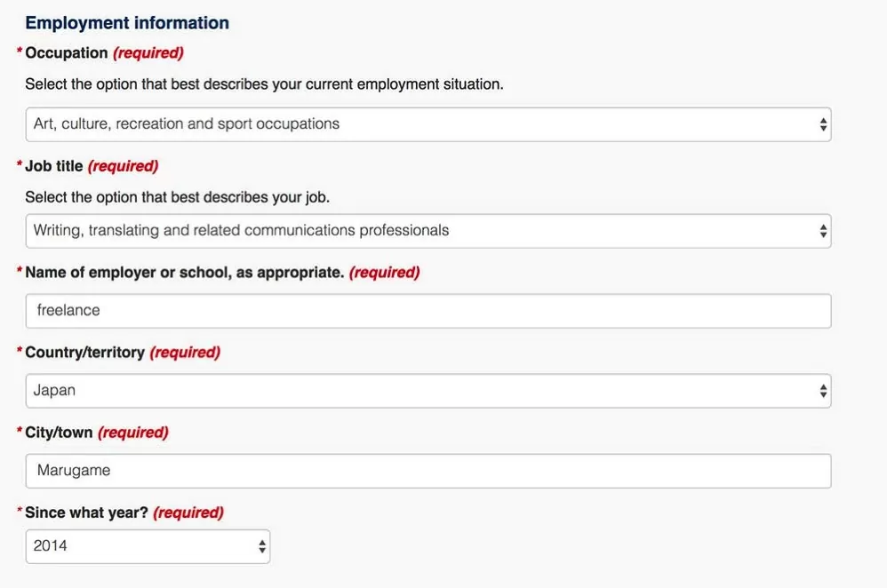Click the 'best describes your job' help text
Image resolution: width=887 pixels, height=588 pixels.
177,197
